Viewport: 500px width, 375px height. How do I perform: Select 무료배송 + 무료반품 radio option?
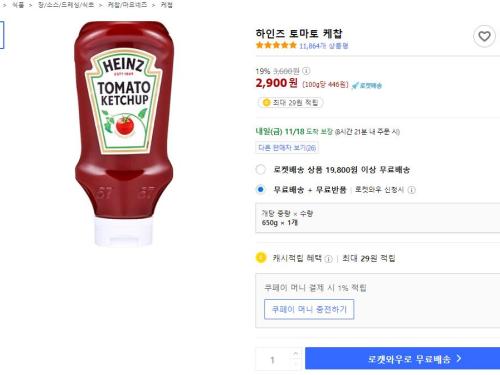pyautogui.click(x=261, y=189)
